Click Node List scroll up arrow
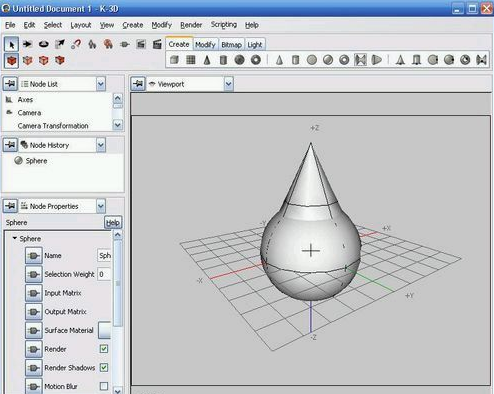This screenshot has width=494, height=394. pyautogui.click(x=118, y=98)
